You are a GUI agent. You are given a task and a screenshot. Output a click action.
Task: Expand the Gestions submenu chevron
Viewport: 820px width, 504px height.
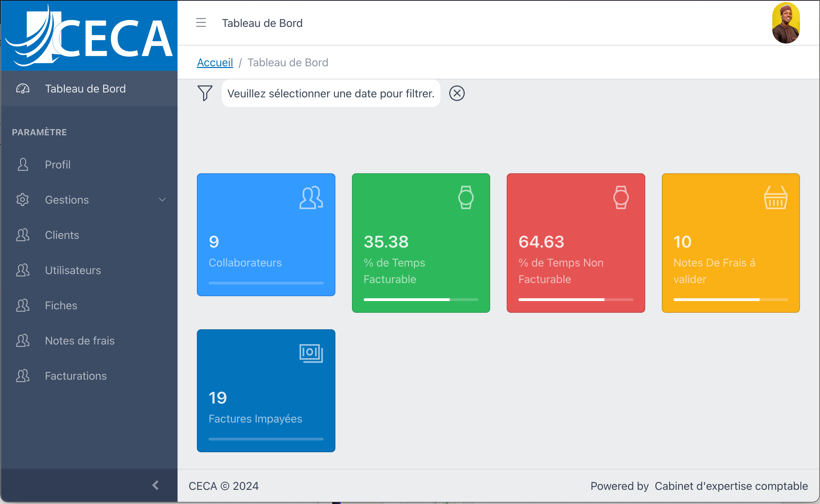pos(162,200)
